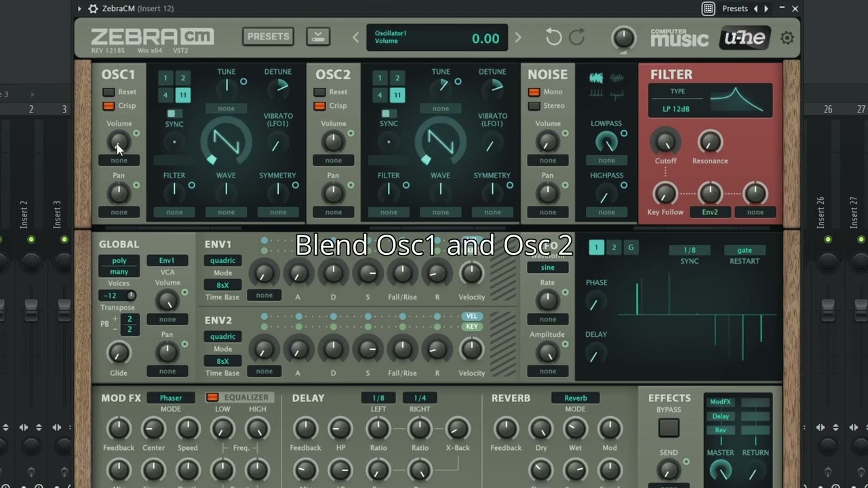Screen dimensions: 868x488
Task: Open ENV1 mode quadric dropdown
Action: point(222,260)
